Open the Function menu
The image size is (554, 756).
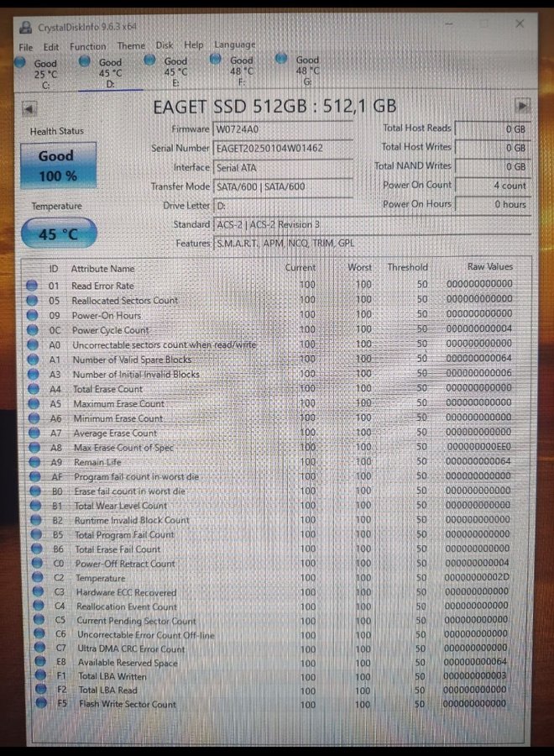click(x=87, y=47)
